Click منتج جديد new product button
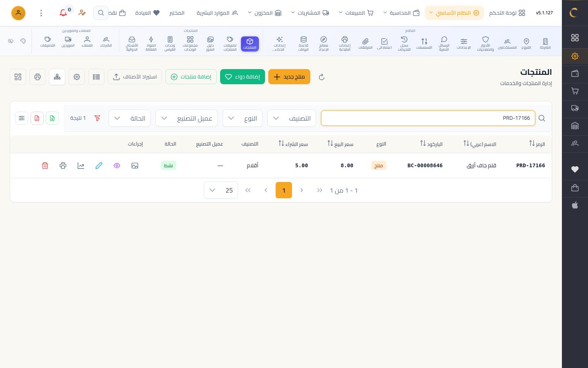 click(x=289, y=77)
